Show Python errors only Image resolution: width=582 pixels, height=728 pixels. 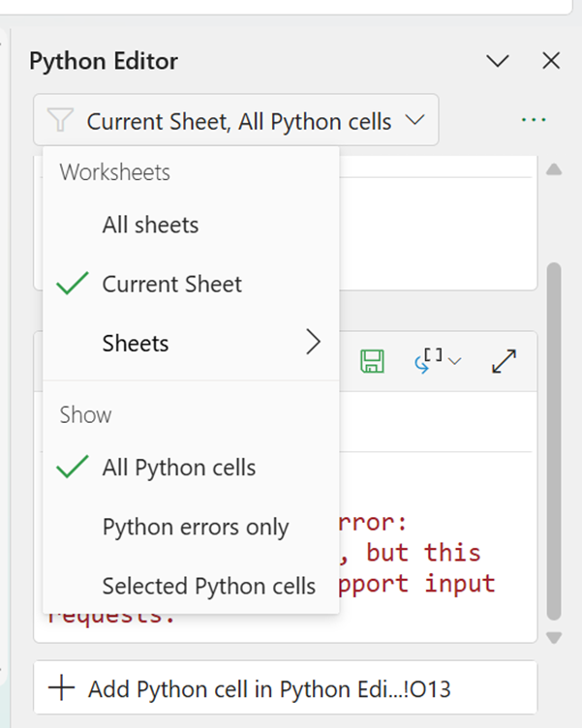pyautogui.click(x=195, y=528)
